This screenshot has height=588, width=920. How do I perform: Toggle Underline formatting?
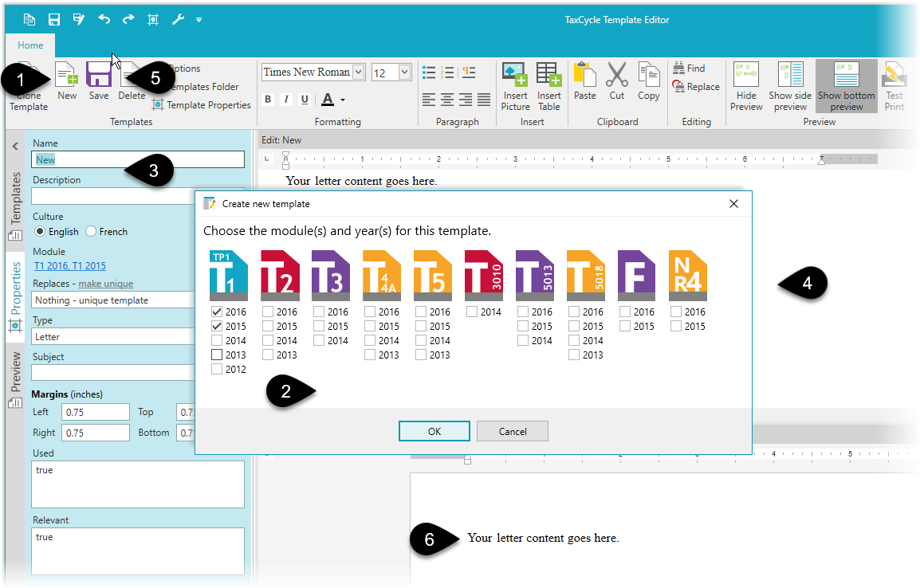click(x=305, y=100)
